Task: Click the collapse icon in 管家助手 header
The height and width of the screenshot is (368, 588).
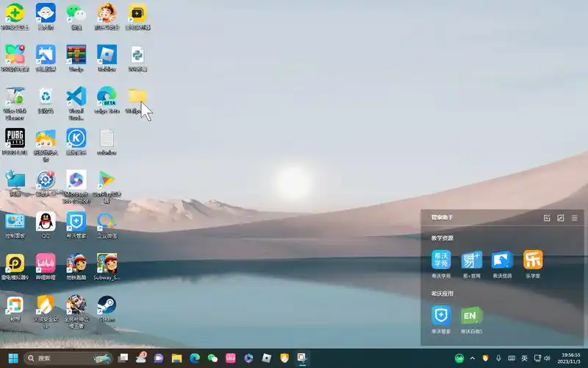Action: coord(561,218)
